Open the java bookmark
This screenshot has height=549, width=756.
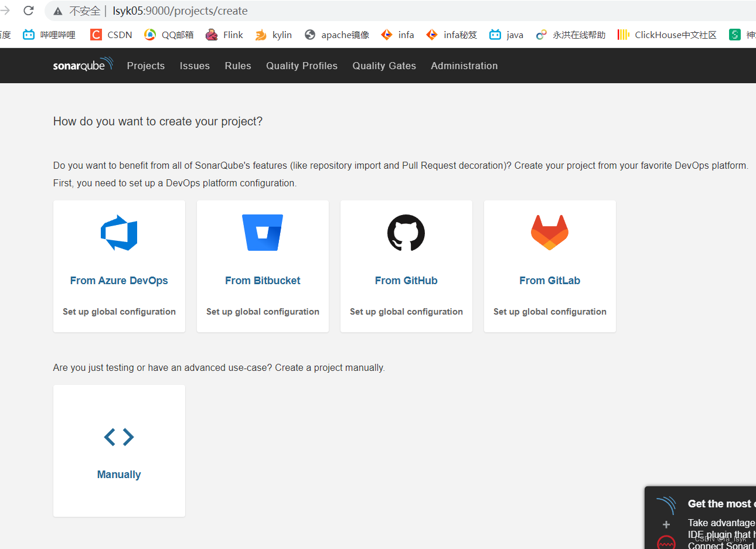506,35
